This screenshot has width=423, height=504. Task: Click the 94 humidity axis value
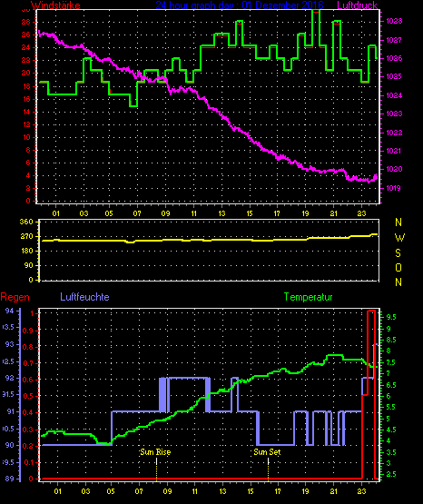pos(10,311)
